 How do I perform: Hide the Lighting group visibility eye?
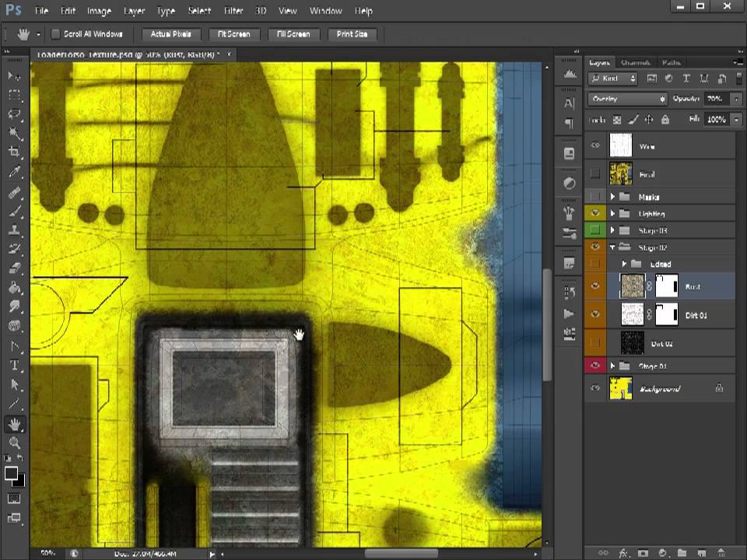pyautogui.click(x=595, y=213)
